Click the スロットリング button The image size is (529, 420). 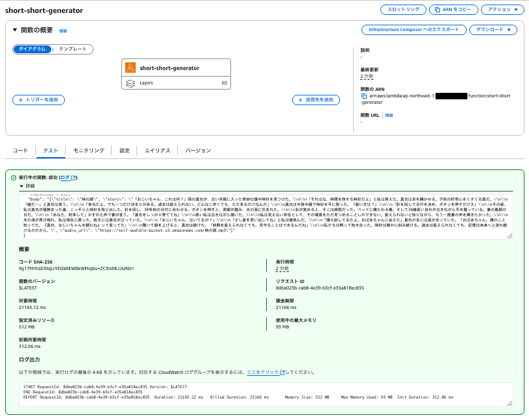pos(403,10)
